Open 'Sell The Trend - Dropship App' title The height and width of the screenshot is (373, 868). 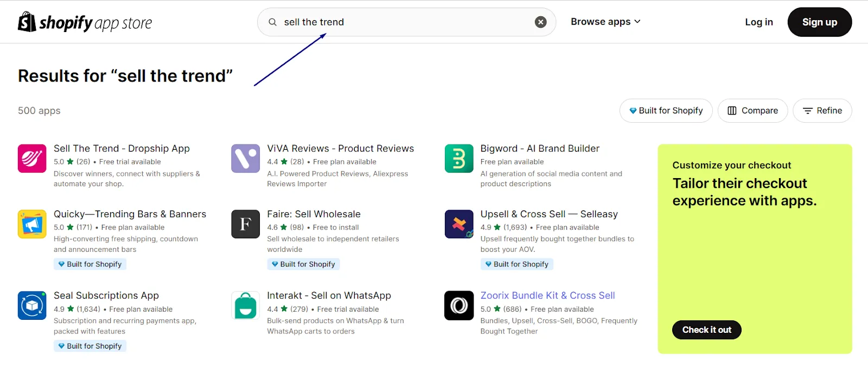coord(122,149)
